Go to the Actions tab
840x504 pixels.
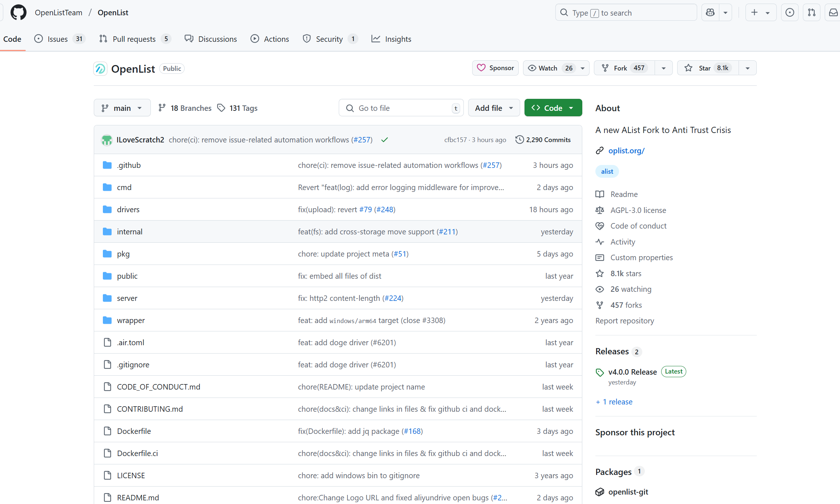click(x=270, y=39)
